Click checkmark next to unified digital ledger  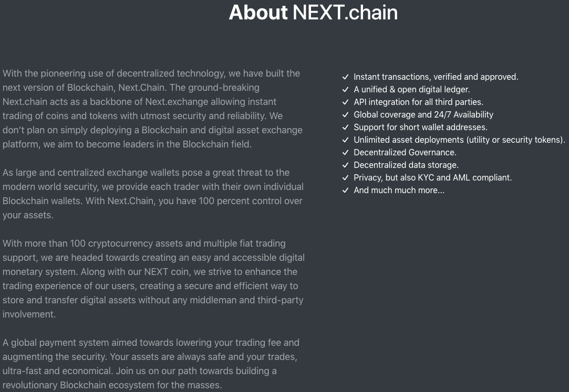[x=346, y=90]
